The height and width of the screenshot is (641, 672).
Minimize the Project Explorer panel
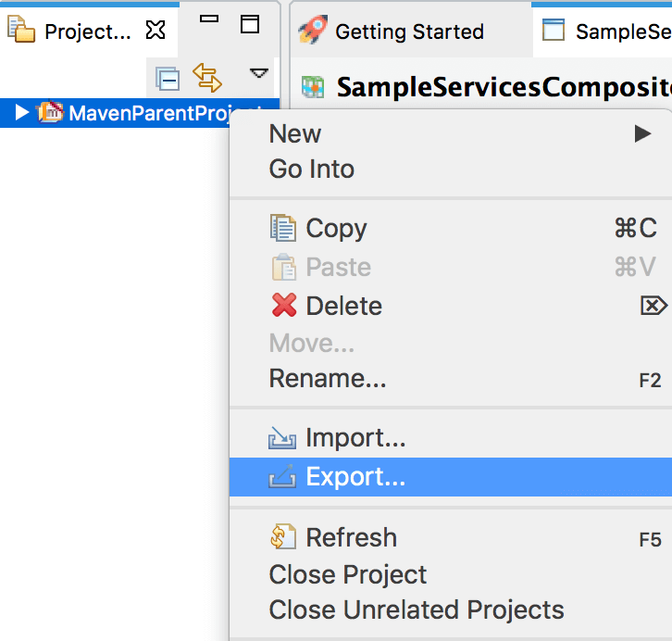209,19
